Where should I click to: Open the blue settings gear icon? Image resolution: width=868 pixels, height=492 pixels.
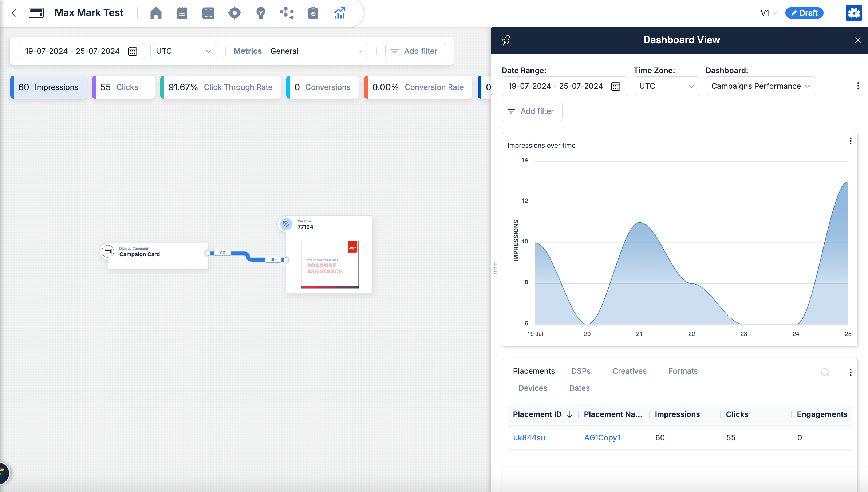click(x=854, y=13)
